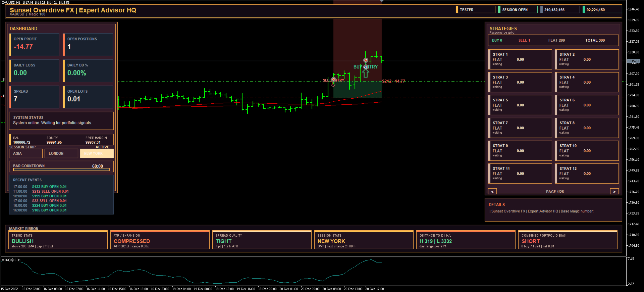Click the Session State NEW YORK tile
Screen dimensions: 644x292
(364, 240)
